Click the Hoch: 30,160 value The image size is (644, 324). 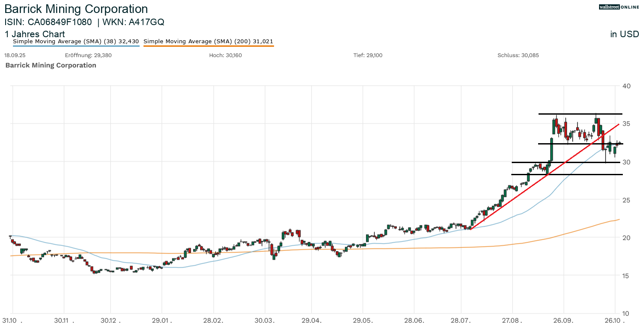pyautogui.click(x=225, y=55)
